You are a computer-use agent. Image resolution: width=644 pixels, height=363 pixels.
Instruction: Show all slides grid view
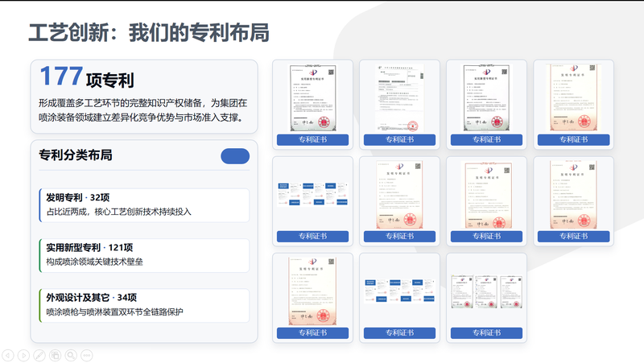(55, 355)
